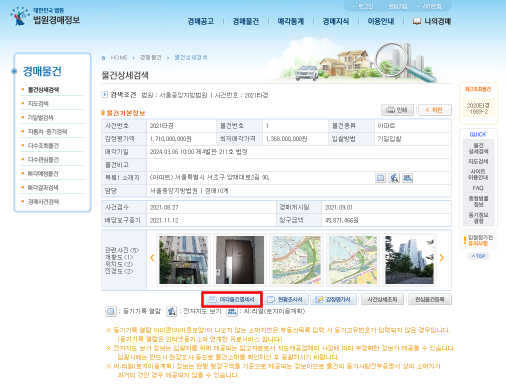Click the HOME breadcrumb house icon
506x386 pixels.
click(x=103, y=58)
